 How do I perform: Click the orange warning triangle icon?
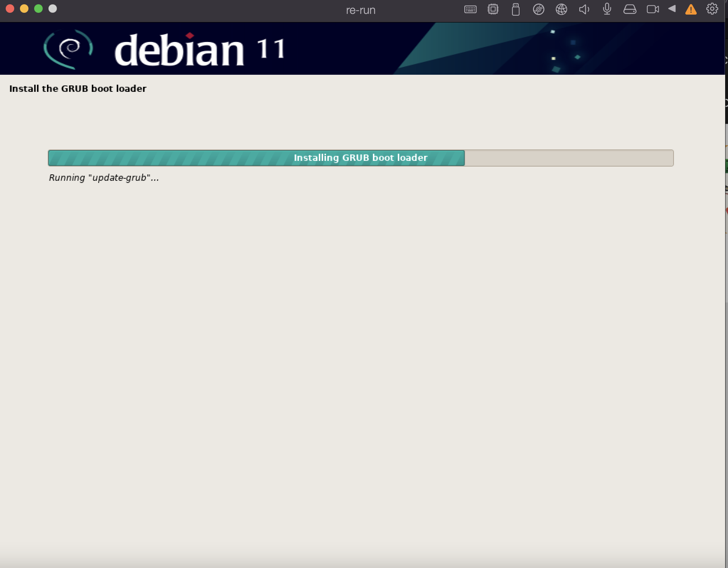coord(691,10)
